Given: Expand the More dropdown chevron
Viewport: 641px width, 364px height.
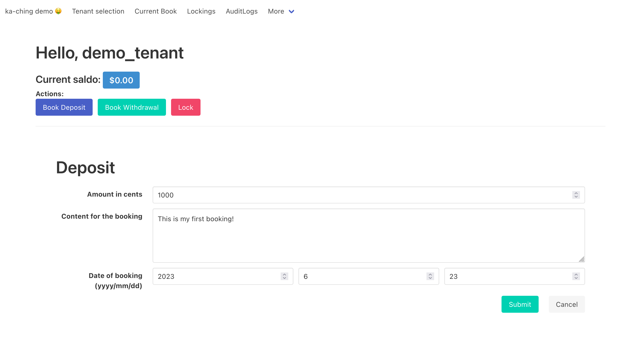Looking at the screenshot, I should tap(291, 11).
